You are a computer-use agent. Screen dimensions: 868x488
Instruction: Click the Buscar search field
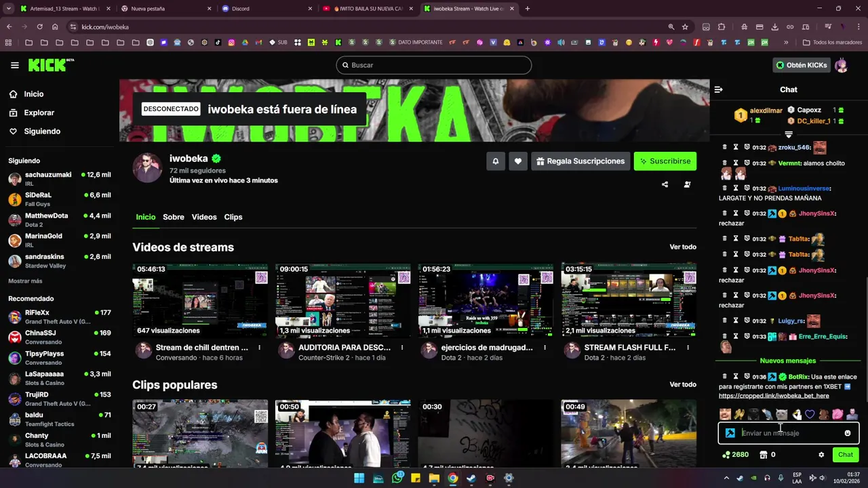click(434, 65)
